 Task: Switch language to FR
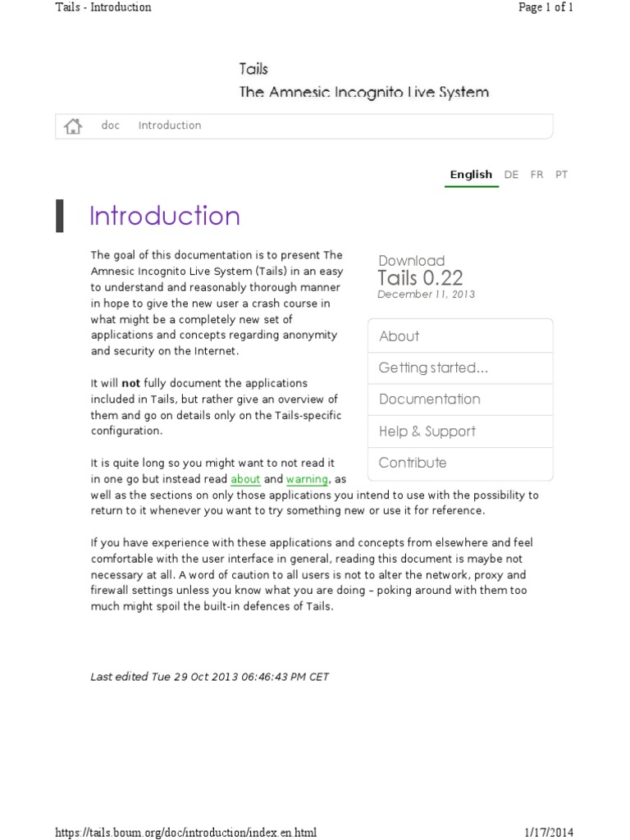pos(536,175)
